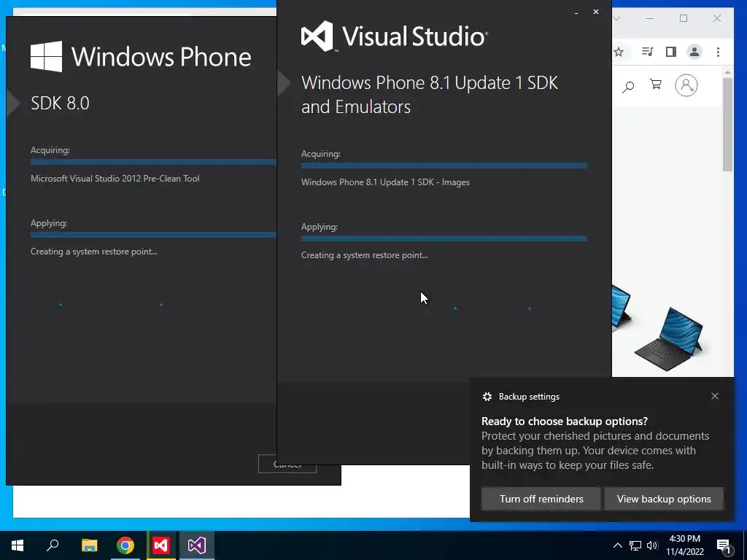Open Chrome profile avatar
The image size is (747, 560).
(694, 52)
